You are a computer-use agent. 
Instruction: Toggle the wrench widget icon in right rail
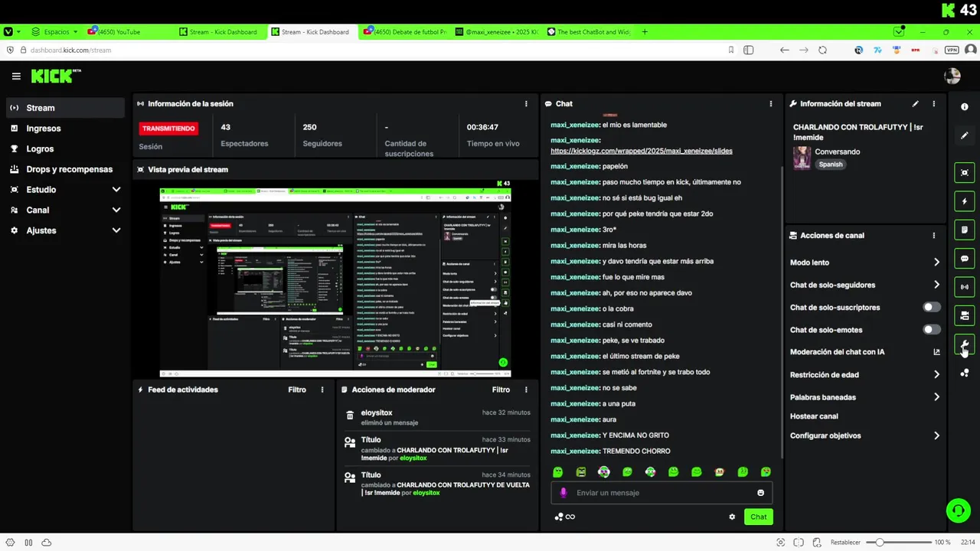click(965, 344)
